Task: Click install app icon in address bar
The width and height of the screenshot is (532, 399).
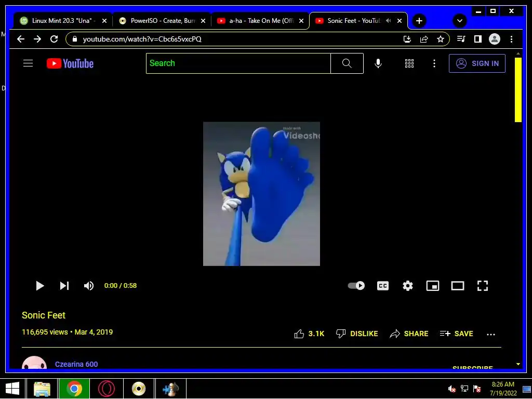Action: click(407, 39)
